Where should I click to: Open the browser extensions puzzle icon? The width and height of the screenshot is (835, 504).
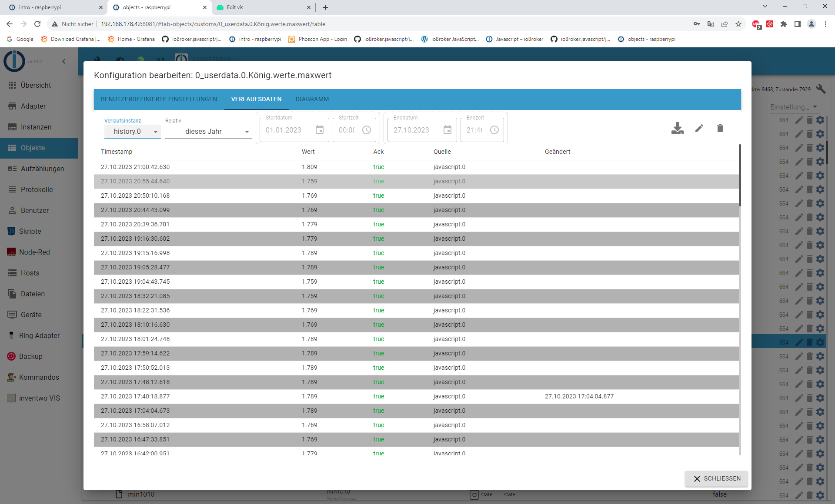[x=784, y=24]
